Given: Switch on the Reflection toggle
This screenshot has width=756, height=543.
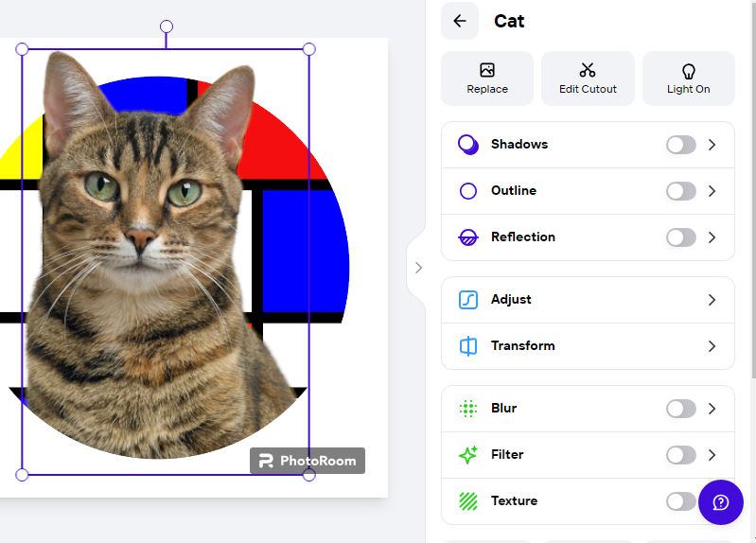Looking at the screenshot, I should coord(681,237).
